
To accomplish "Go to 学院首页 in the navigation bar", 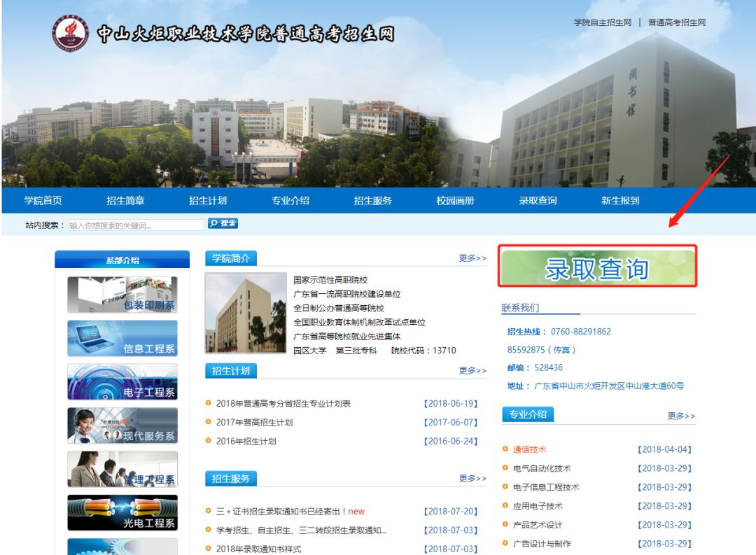I will pos(43,201).
